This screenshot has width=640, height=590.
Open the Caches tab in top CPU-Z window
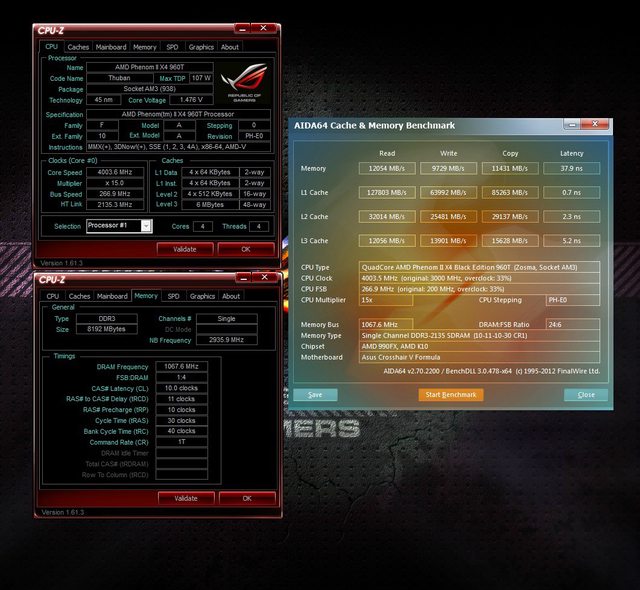click(x=78, y=47)
